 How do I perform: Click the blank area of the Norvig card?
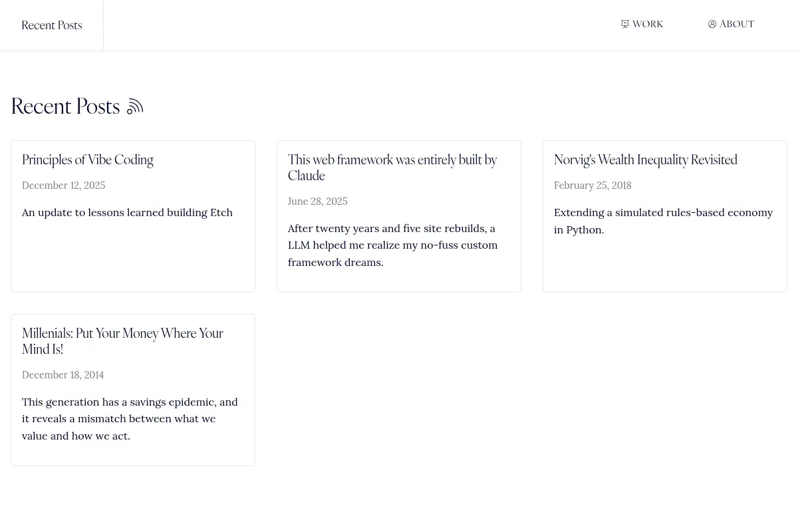point(665,265)
